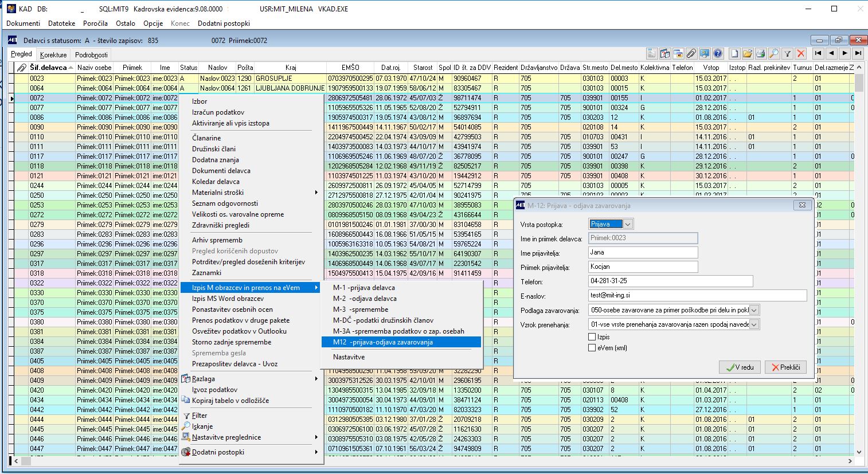
Task: Click the Iskanje magnifier icon in menu
Action: tap(186, 426)
